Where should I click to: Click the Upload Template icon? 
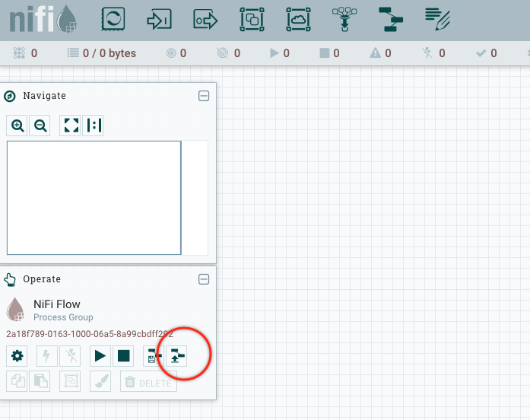pyautogui.click(x=176, y=356)
